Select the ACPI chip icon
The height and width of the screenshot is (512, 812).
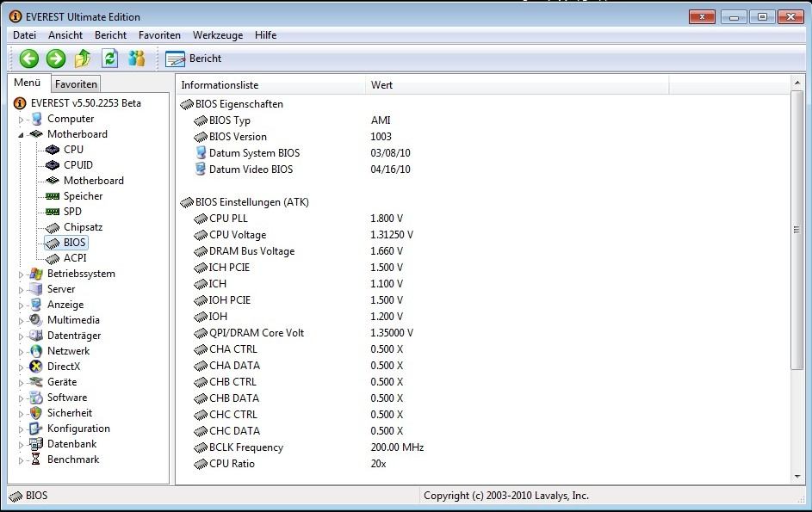53,258
